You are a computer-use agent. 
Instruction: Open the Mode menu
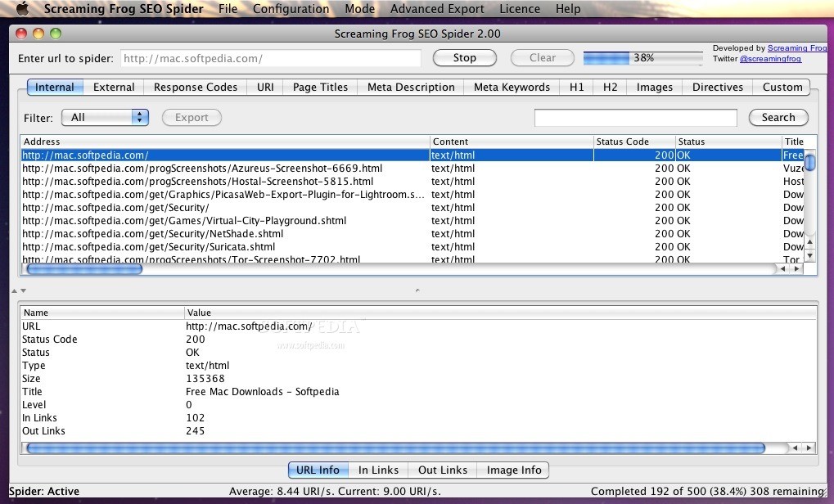point(359,9)
